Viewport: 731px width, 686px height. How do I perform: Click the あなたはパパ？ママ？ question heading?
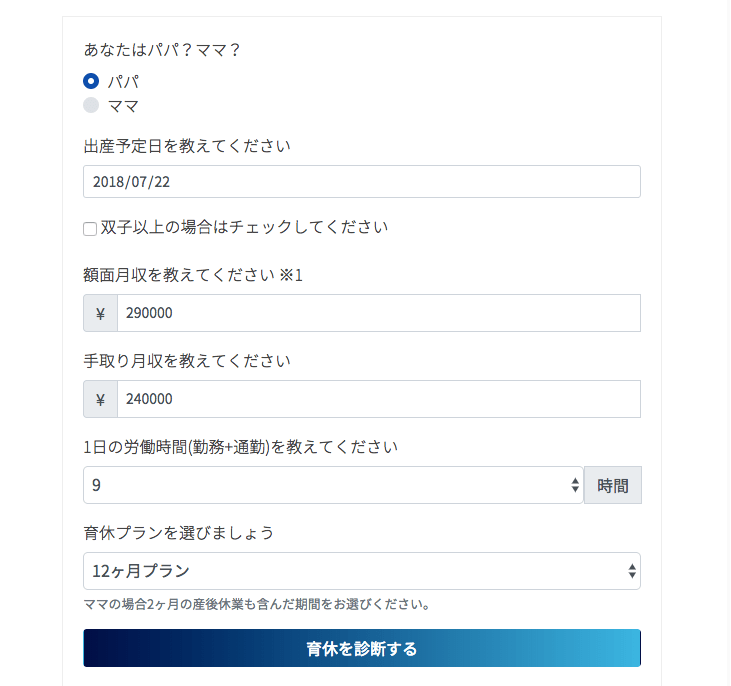click(162, 49)
